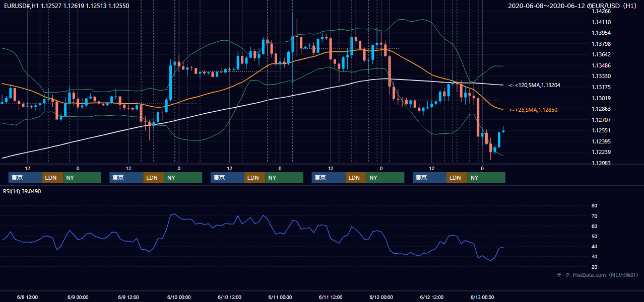Image resolution: width=644 pixels, height=302 pixels.
Task: Click price axis value 1.12863
Action: 601,109
